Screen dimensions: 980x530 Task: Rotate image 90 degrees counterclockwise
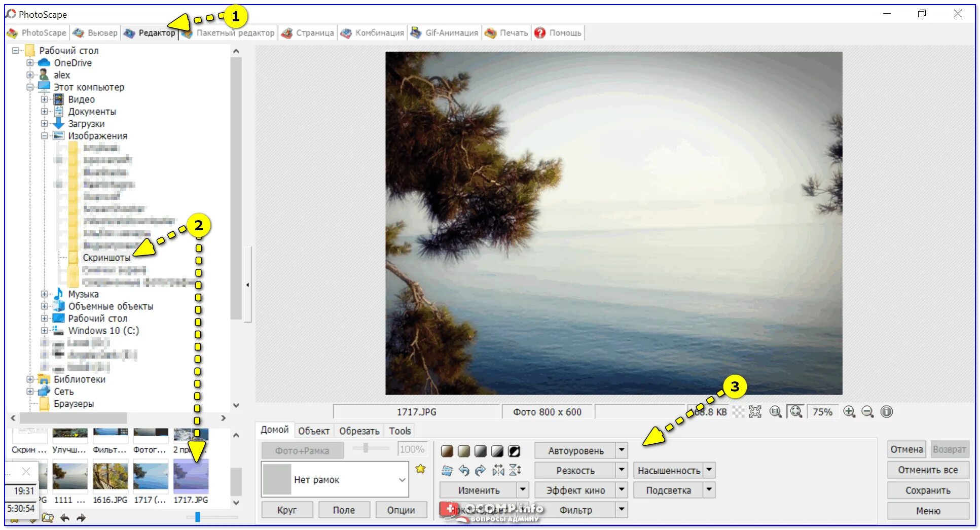click(x=464, y=470)
